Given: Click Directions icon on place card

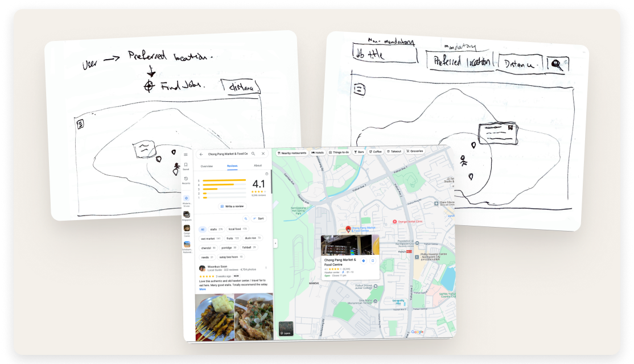Looking at the screenshot, I should [x=364, y=261].
